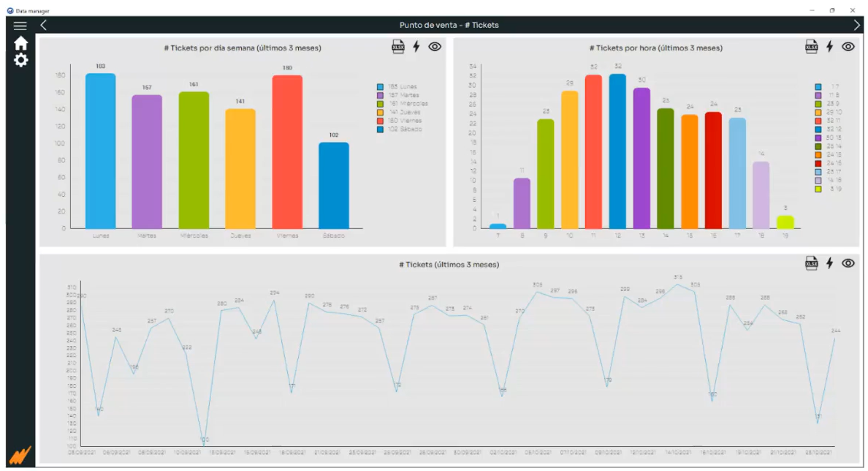
Task: Click lightning bolt on Tickets por día semana
Action: click(x=416, y=47)
